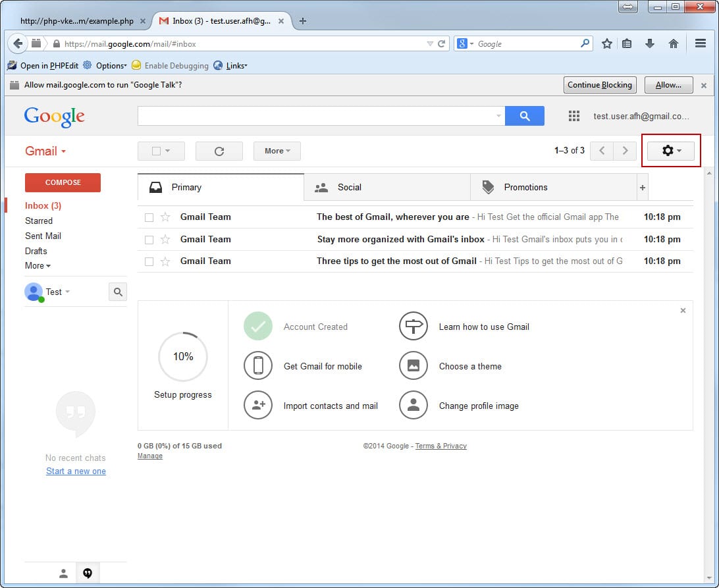Tick checkbox for first Gmail Team email
Image resolution: width=719 pixels, height=588 pixels.
[x=149, y=217]
